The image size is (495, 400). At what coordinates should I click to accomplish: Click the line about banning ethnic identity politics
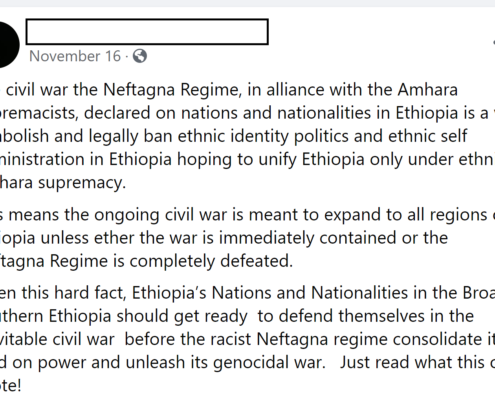pyautogui.click(x=234, y=136)
